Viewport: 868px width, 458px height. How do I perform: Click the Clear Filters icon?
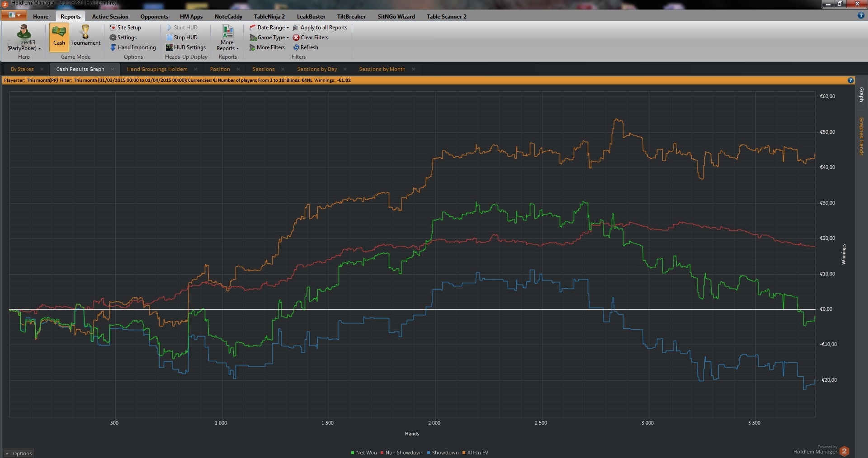[296, 37]
